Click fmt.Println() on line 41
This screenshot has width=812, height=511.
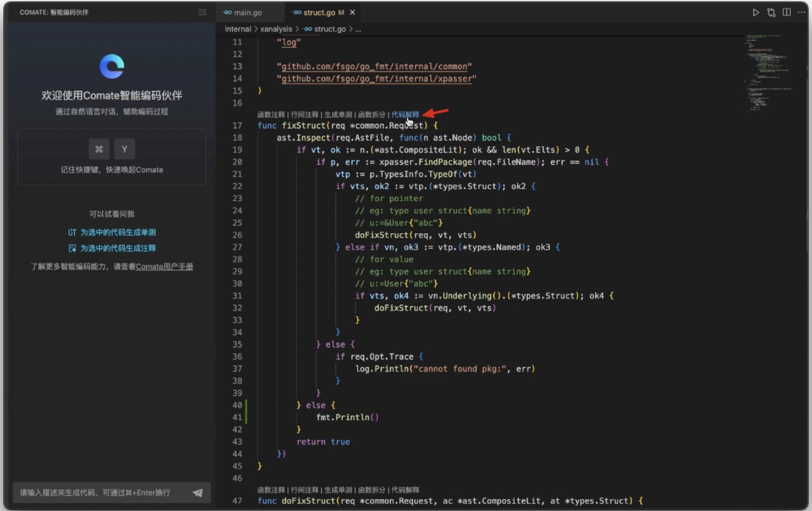347,418
